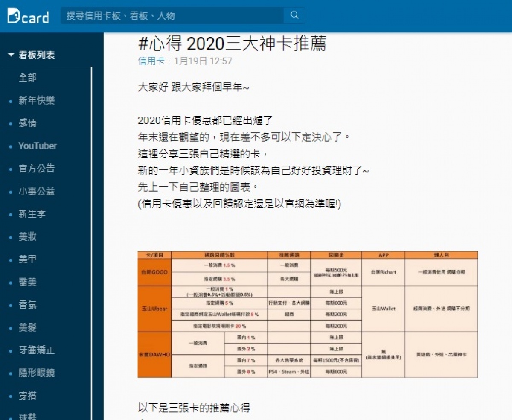Select the 美甲 board
This screenshot has width=512, height=420.
tap(27, 259)
